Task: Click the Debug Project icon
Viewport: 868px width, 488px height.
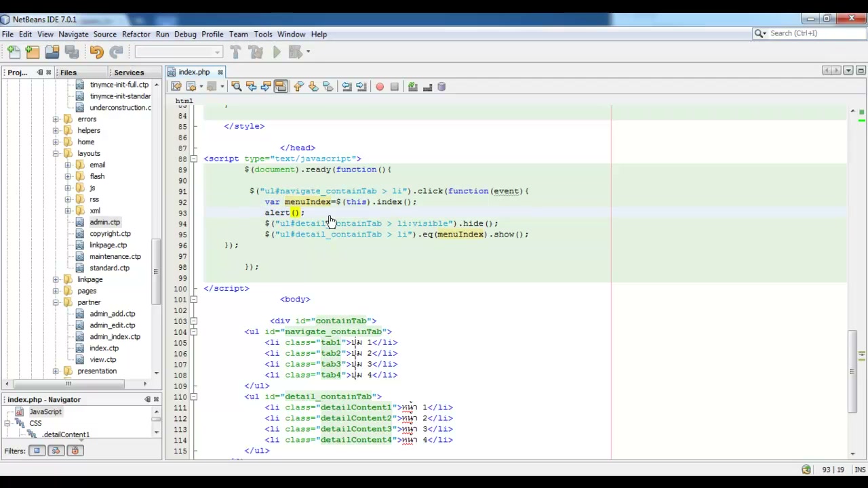Action: [294, 52]
